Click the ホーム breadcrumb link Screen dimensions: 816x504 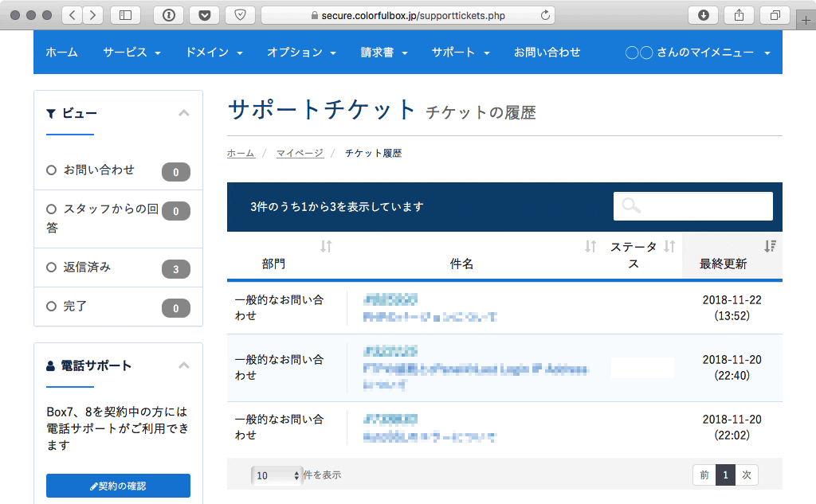[x=241, y=153]
